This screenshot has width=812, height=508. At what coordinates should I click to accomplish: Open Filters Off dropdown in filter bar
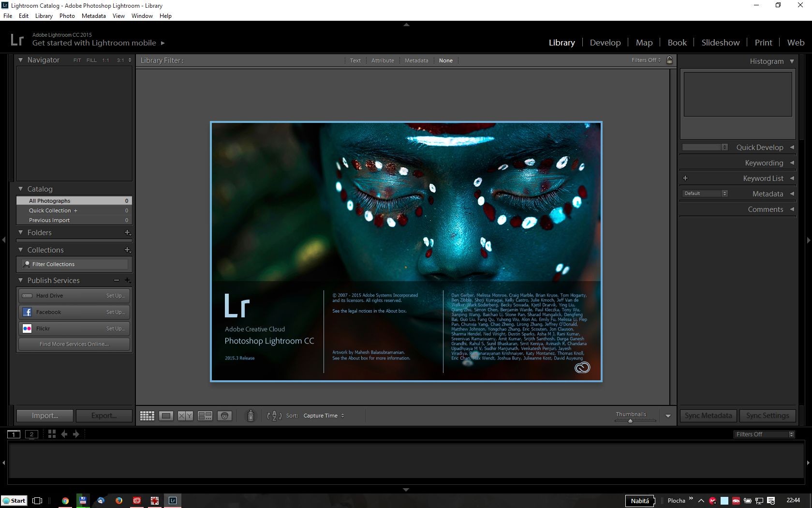(646, 60)
